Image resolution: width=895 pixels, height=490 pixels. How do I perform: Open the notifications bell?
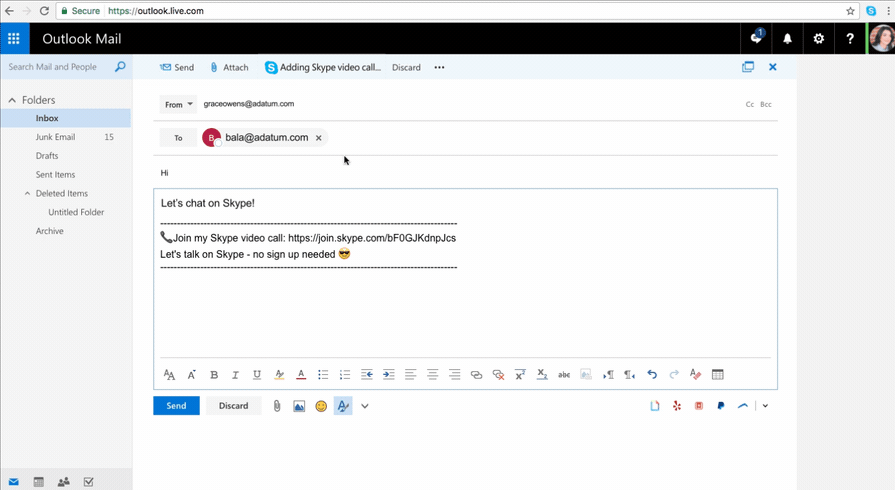(787, 38)
